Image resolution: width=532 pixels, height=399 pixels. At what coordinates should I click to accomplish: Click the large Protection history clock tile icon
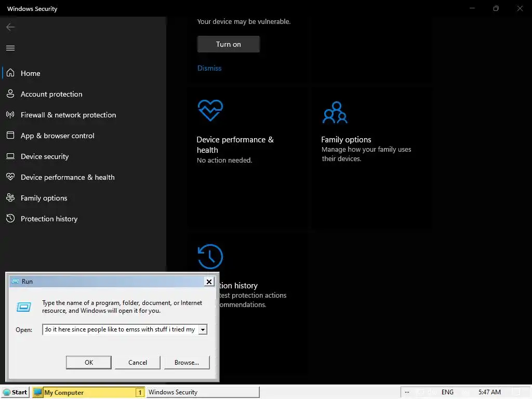click(x=210, y=257)
